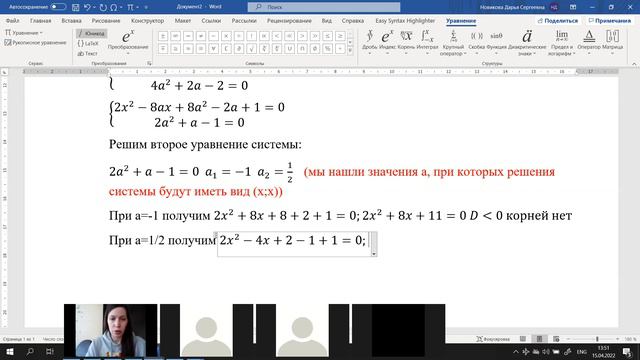Switch to the Вставка tab
Viewport: 640px width, 360px height.
[71, 20]
